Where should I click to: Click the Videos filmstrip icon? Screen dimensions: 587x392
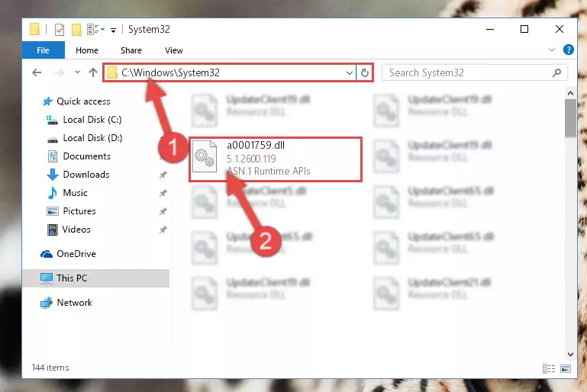pos(53,230)
